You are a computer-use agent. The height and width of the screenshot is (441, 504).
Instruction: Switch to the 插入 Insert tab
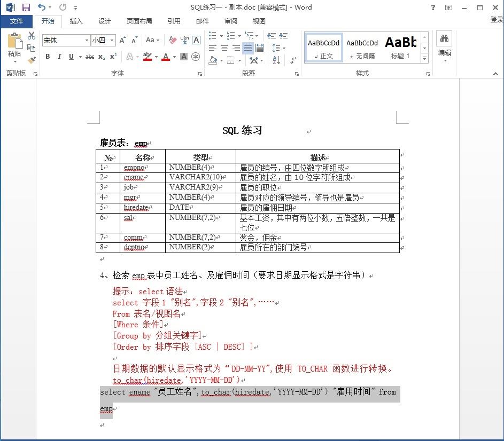(x=76, y=21)
